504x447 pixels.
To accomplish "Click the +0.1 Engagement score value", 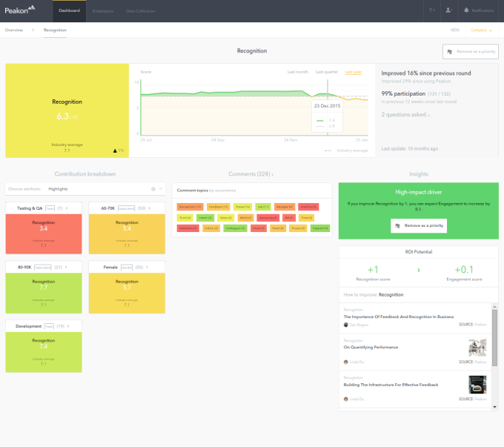I will coord(464,270).
